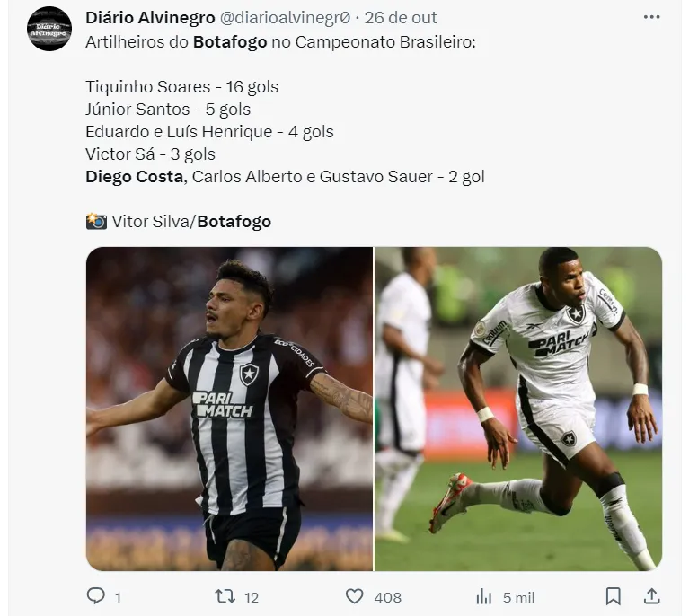The width and height of the screenshot is (689, 616).
Task: Bookmark this post
Action: click(614, 596)
